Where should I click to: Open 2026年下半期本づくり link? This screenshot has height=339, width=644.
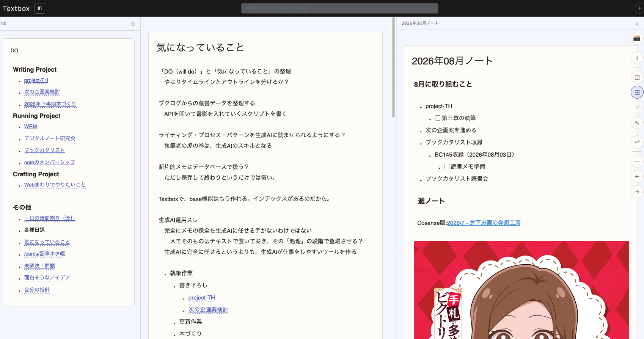(50, 104)
